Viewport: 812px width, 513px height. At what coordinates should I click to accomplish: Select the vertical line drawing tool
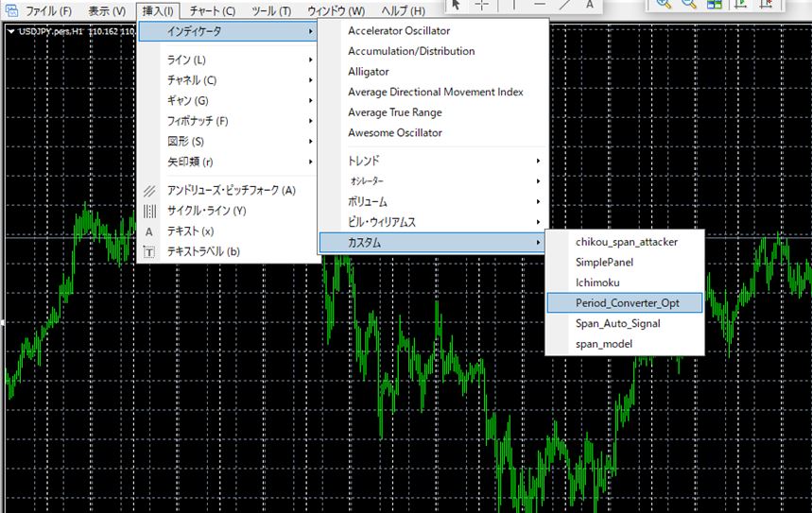(513, 4)
